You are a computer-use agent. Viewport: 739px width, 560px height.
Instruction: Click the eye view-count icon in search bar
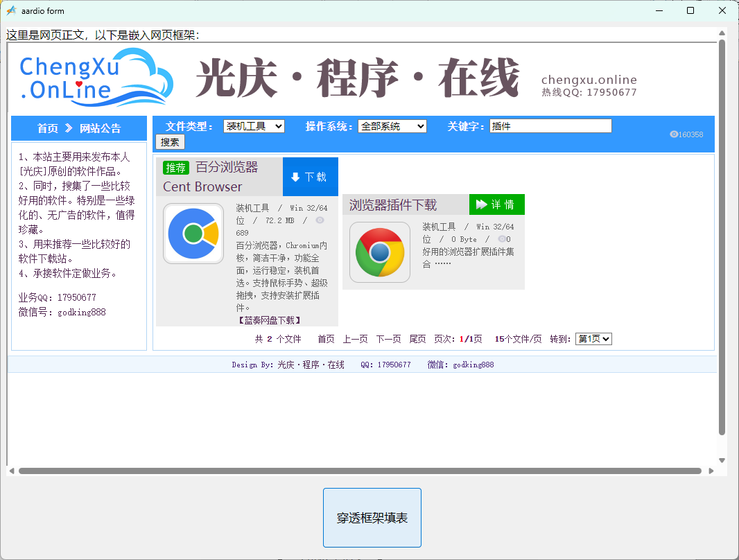pyautogui.click(x=674, y=134)
